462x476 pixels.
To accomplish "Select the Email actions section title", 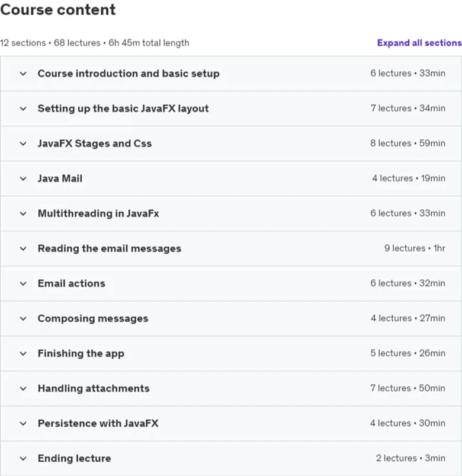I will 72,283.
